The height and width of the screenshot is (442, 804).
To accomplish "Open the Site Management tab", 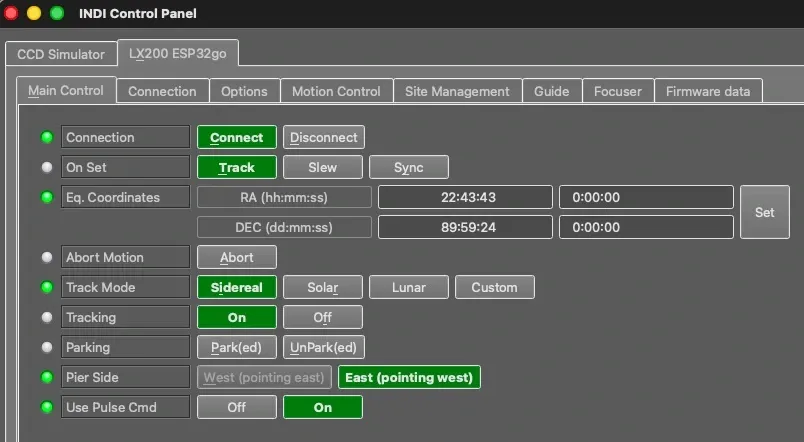I will pos(457,91).
